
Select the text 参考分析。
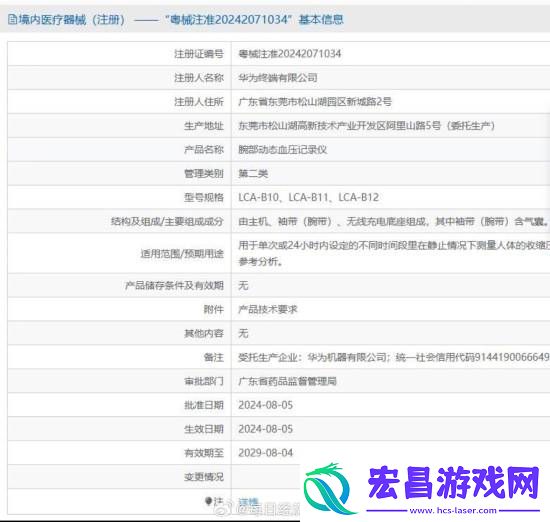tap(261, 261)
